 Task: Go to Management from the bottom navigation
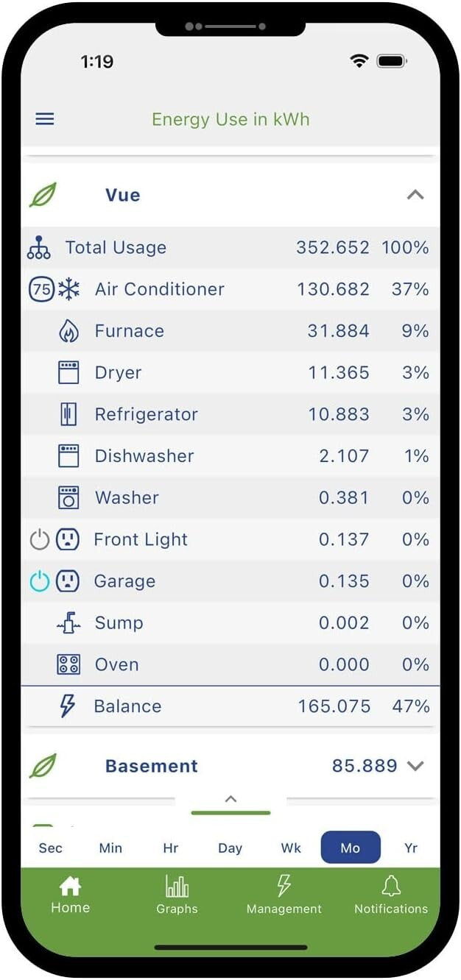click(284, 892)
